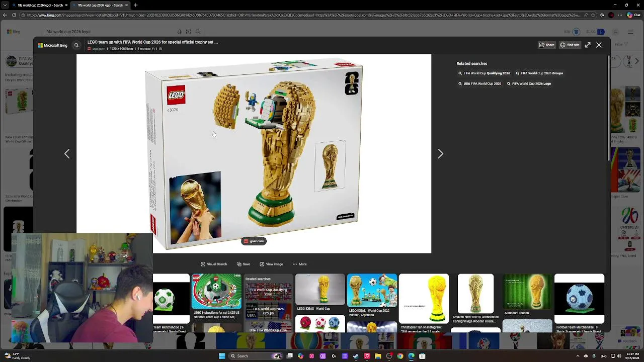Open the Windows Start menu

click(221, 356)
